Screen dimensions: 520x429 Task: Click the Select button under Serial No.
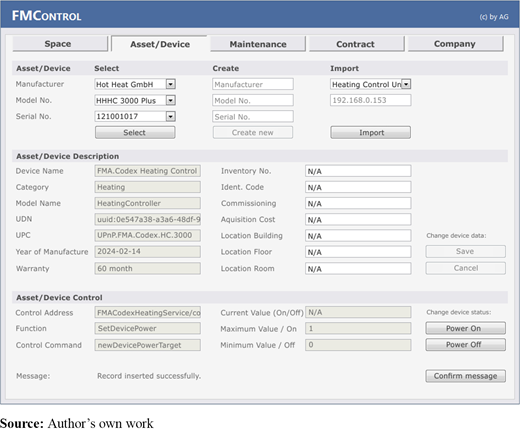pyautogui.click(x=135, y=132)
